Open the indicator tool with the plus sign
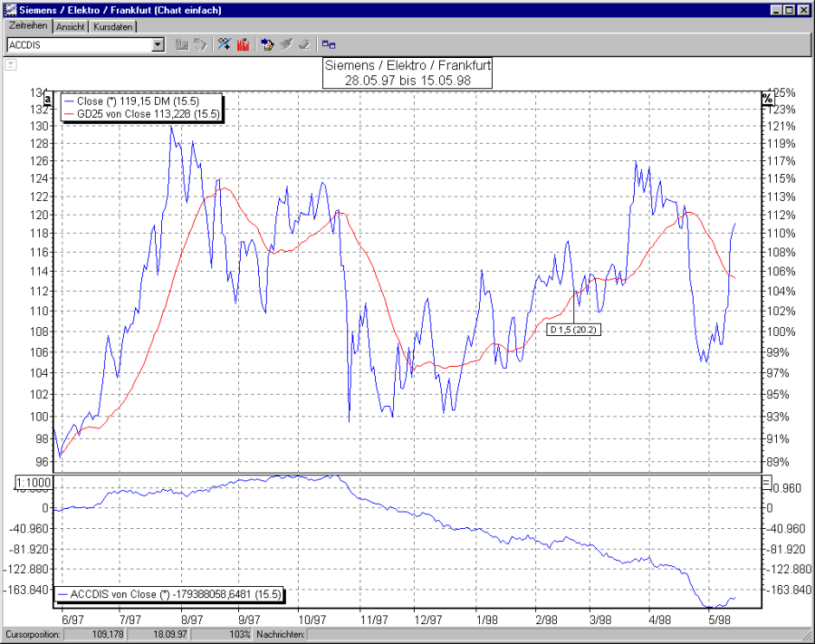 click(x=224, y=43)
